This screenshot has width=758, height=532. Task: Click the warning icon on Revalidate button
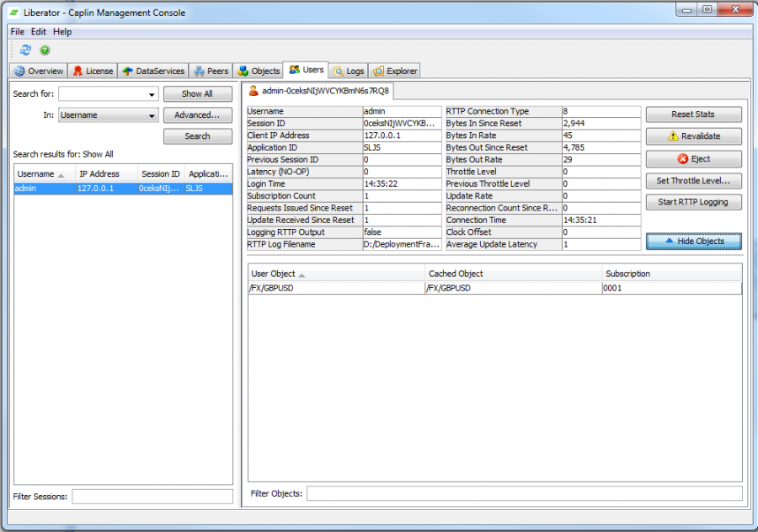coord(673,136)
